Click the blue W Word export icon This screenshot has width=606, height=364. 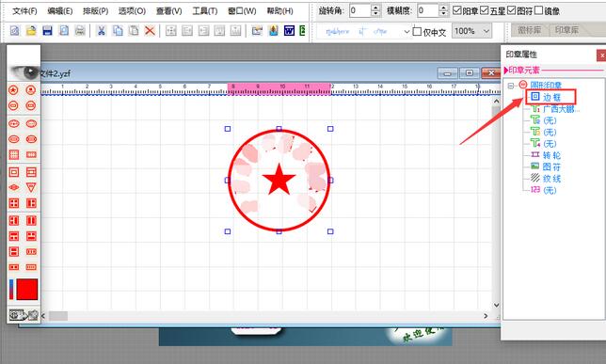click(289, 30)
